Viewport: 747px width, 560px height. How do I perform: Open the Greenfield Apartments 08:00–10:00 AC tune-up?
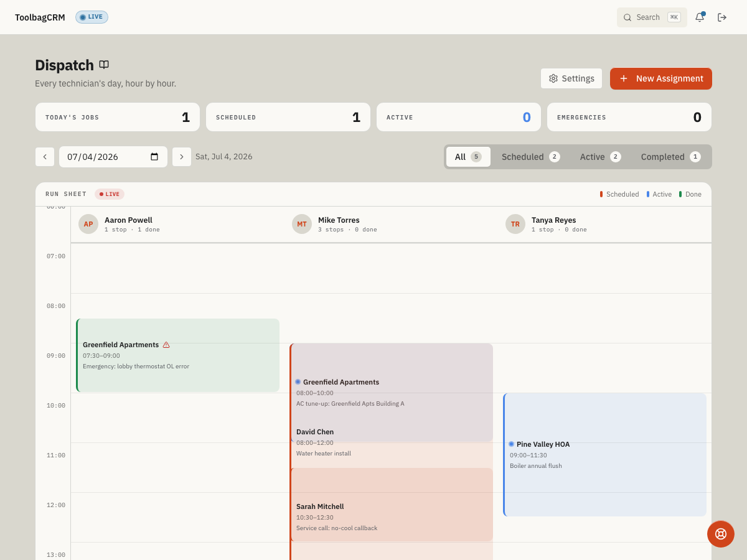392,393
